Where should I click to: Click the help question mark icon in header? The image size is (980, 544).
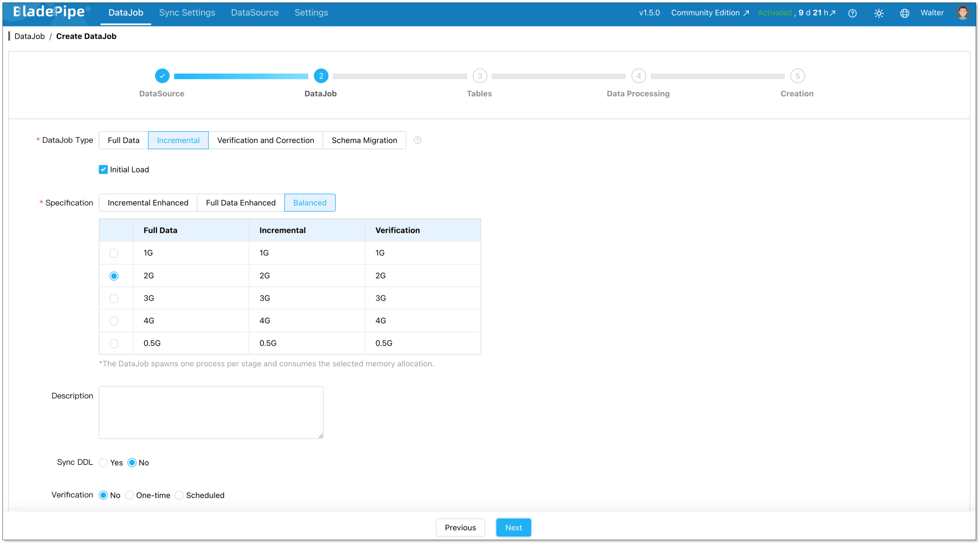[853, 13]
